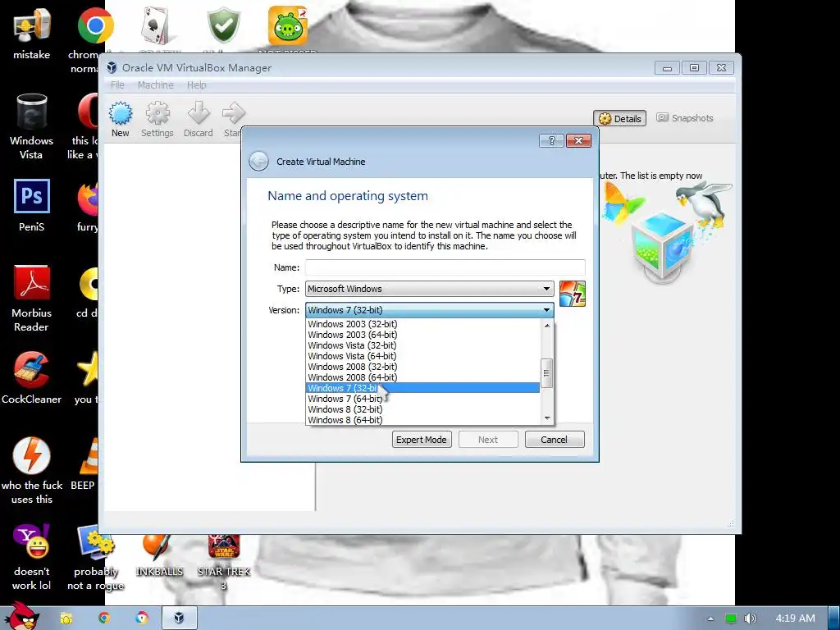Click the New virtual machine toolbar icon

(x=120, y=119)
